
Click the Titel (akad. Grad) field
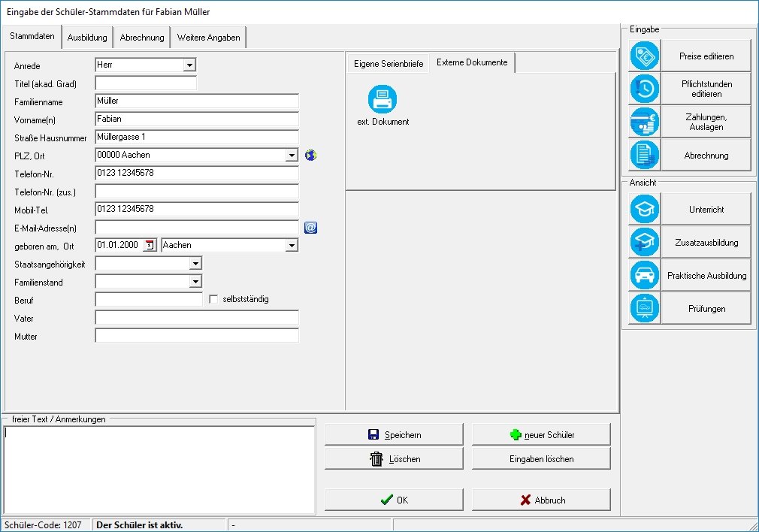pyautogui.click(x=146, y=83)
